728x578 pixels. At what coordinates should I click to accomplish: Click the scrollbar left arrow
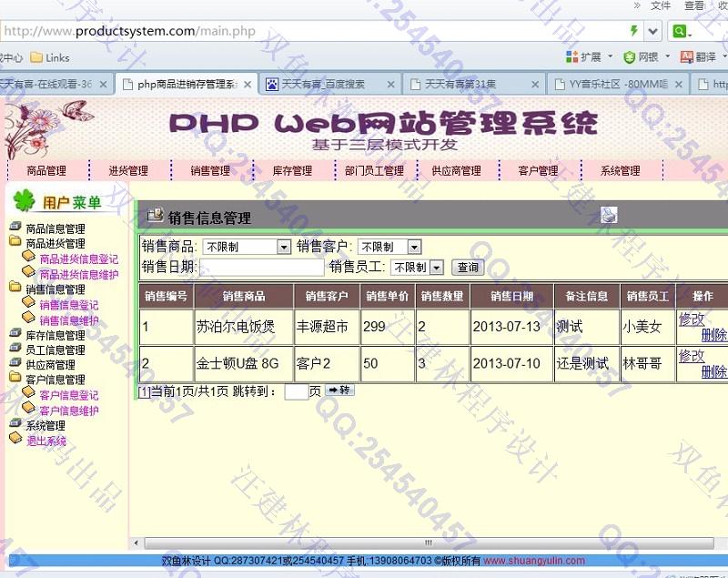[136, 543]
